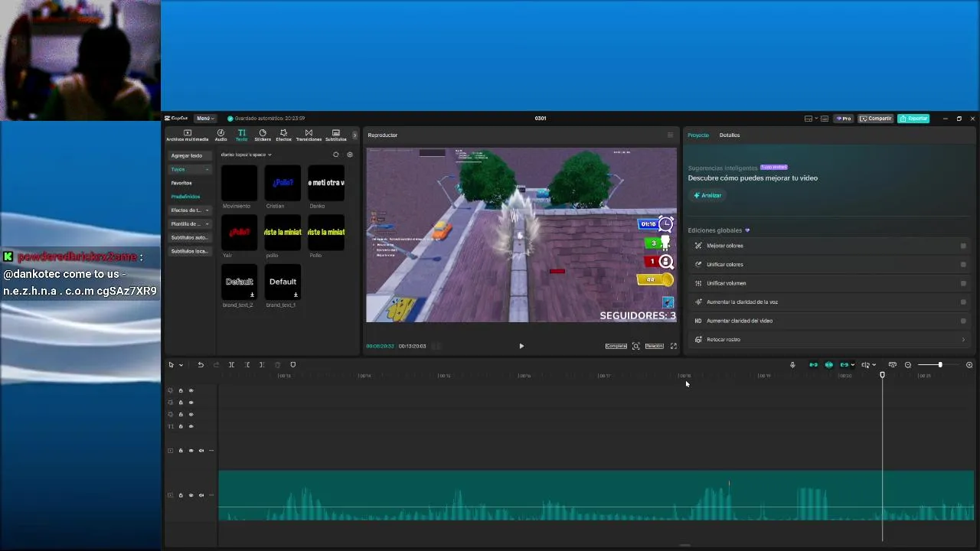The width and height of the screenshot is (980, 551).
Task: Toggle main track magnet
Action: point(813,365)
